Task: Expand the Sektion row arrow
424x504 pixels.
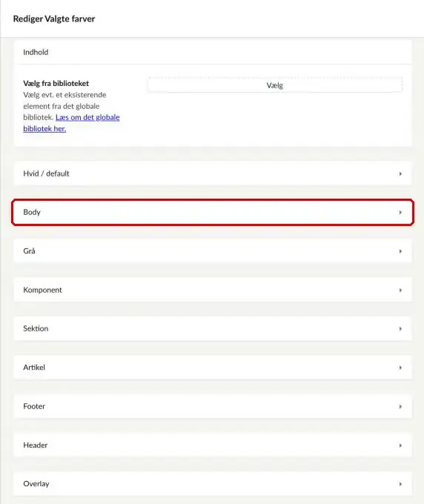Action: pos(400,329)
